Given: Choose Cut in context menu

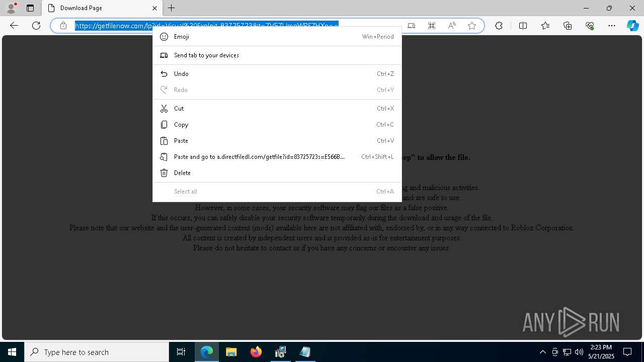Looking at the screenshot, I should click(277, 109).
